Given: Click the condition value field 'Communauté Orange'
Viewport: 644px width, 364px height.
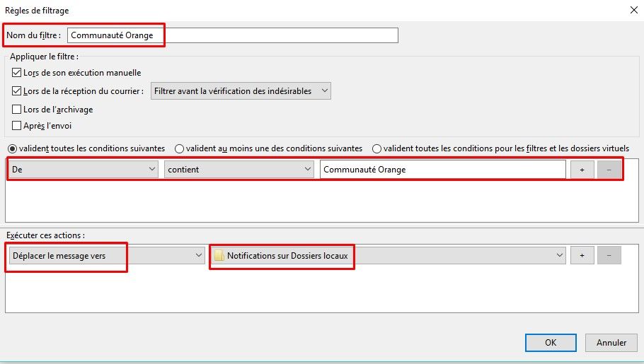Looking at the screenshot, I should pyautogui.click(x=443, y=170).
